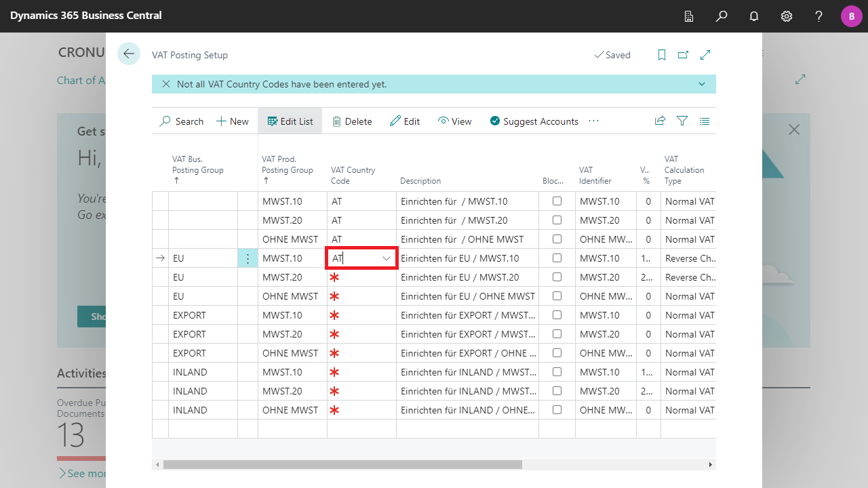
Task: Click the expand to full screen icon
Action: point(705,54)
